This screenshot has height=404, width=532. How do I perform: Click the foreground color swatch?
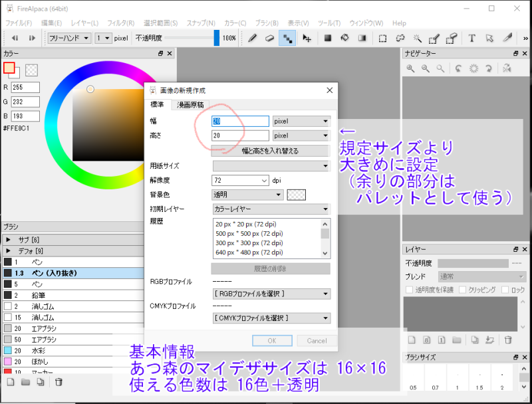[x=9, y=68]
